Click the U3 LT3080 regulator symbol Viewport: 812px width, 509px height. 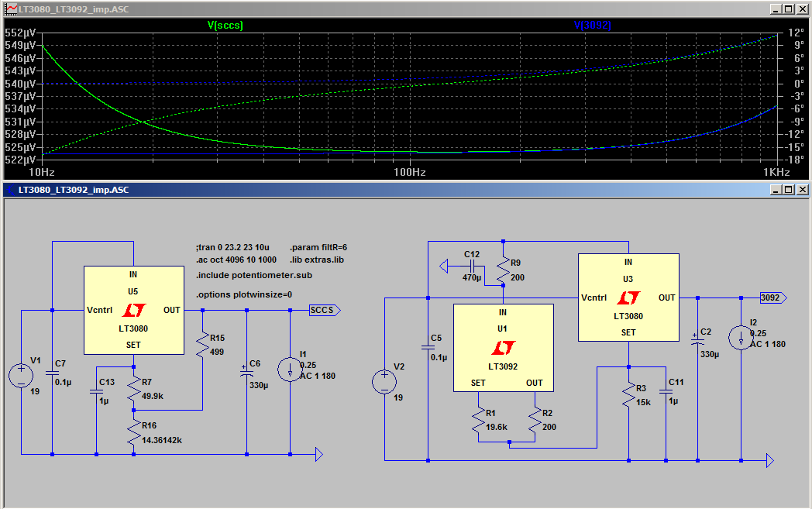click(628, 297)
